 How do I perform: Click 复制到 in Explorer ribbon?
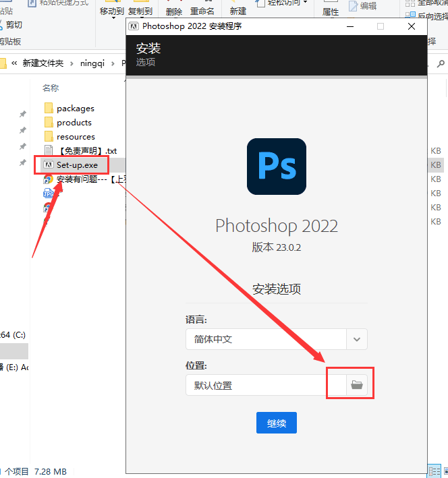point(140,11)
